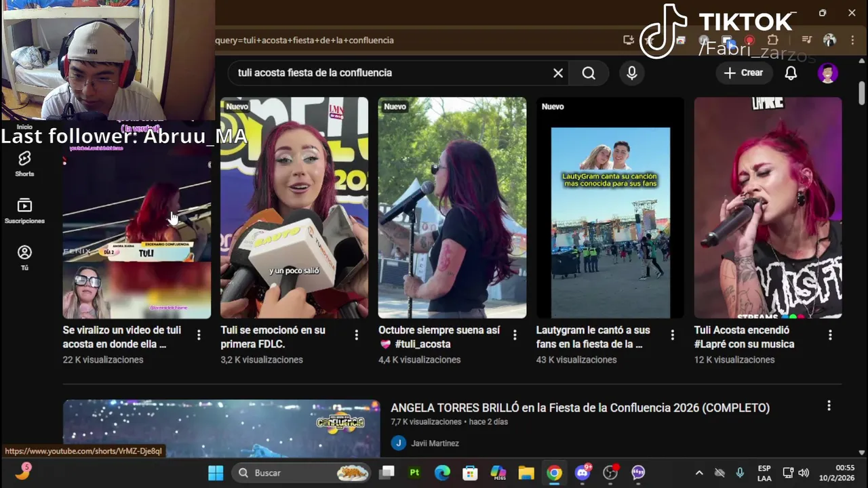Open Chrome media controls icon

806,40
